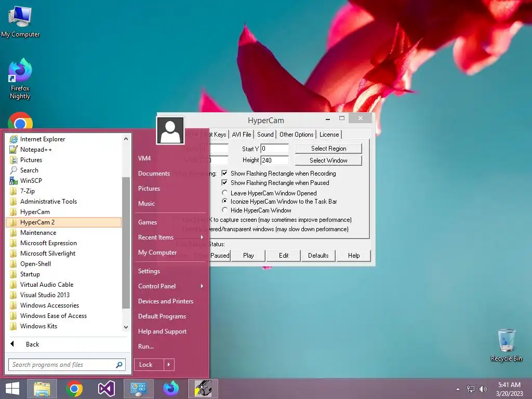
Task: Expand the Maintenance folder
Action: pos(64,233)
